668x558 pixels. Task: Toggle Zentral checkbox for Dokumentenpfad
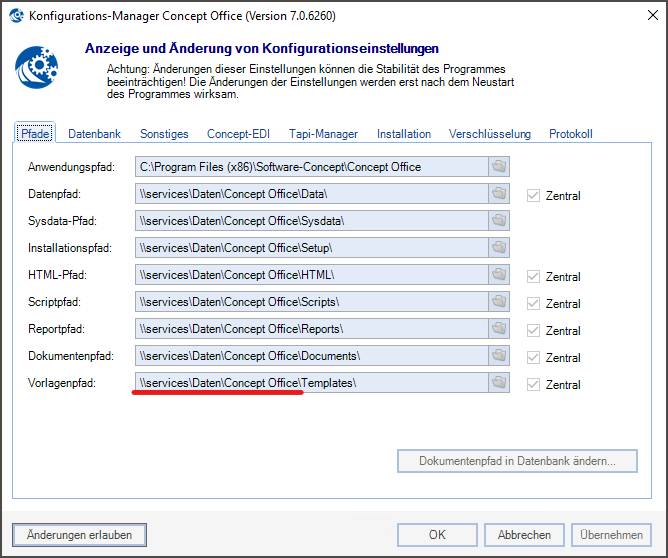pyautogui.click(x=533, y=357)
